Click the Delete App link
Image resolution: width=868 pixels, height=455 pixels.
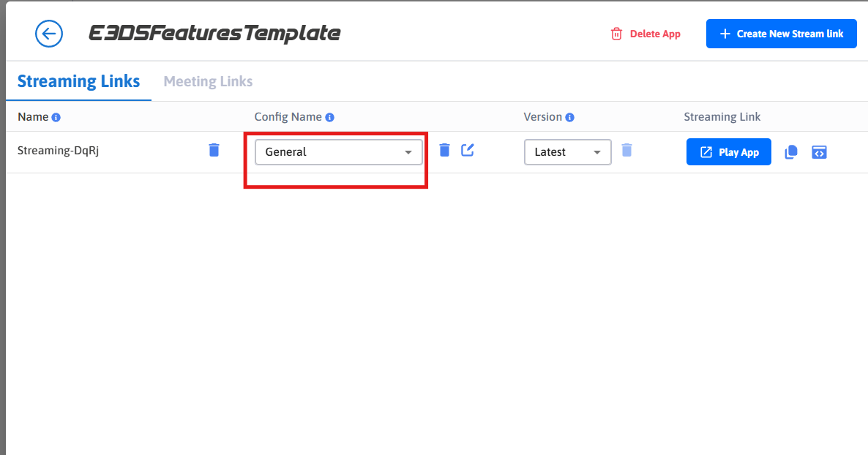pos(646,34)
